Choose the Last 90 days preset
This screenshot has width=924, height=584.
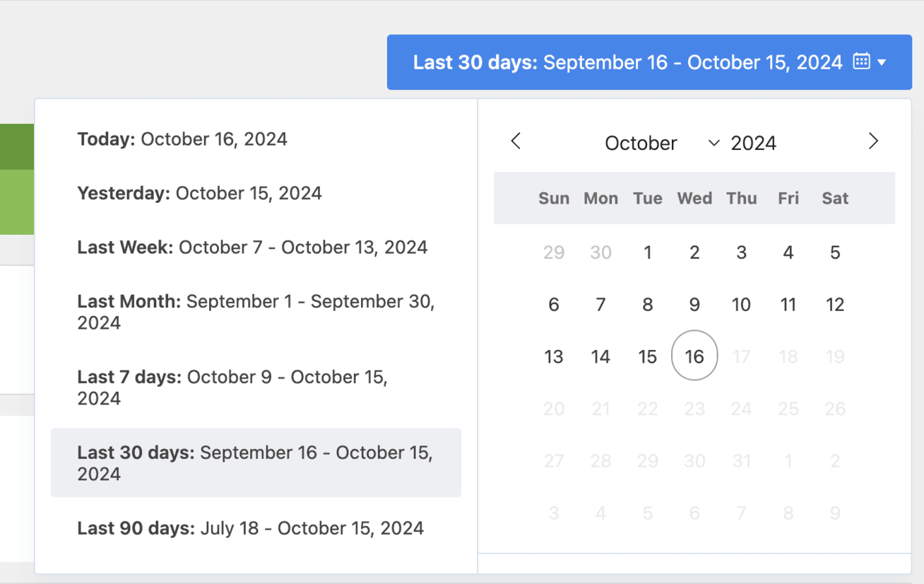(250, 528)
